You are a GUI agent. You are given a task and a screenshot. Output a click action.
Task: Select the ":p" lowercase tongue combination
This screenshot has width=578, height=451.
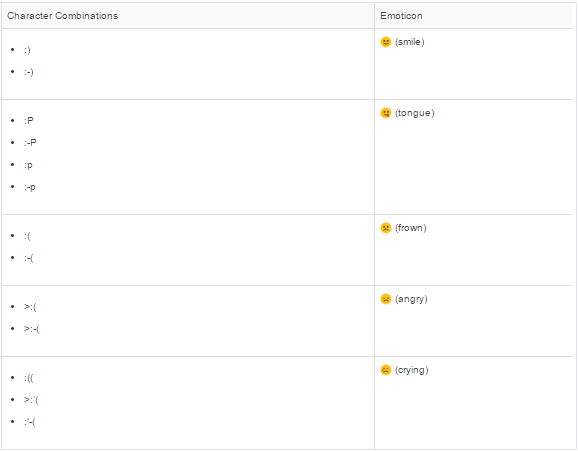pyautogui.click(x=28, y=165)
